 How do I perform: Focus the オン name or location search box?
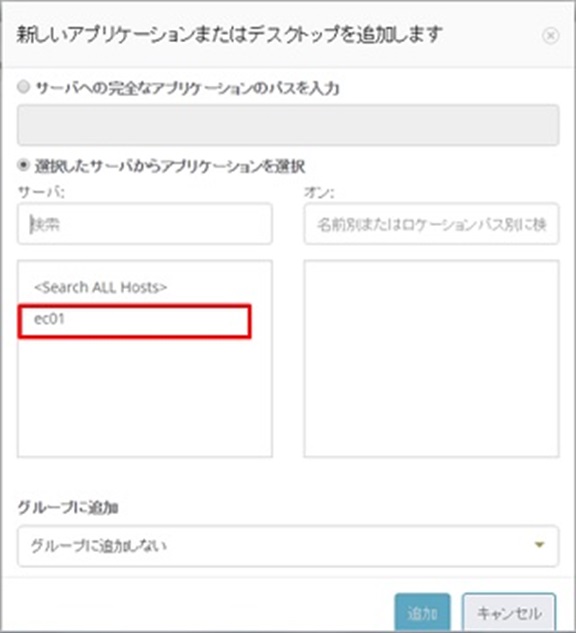pos(431,224)
